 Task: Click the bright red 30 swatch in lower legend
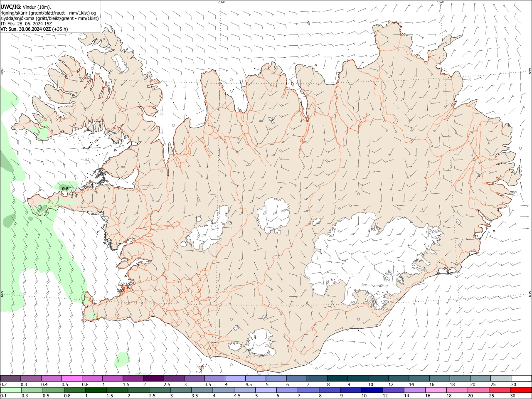click(520, 390)
